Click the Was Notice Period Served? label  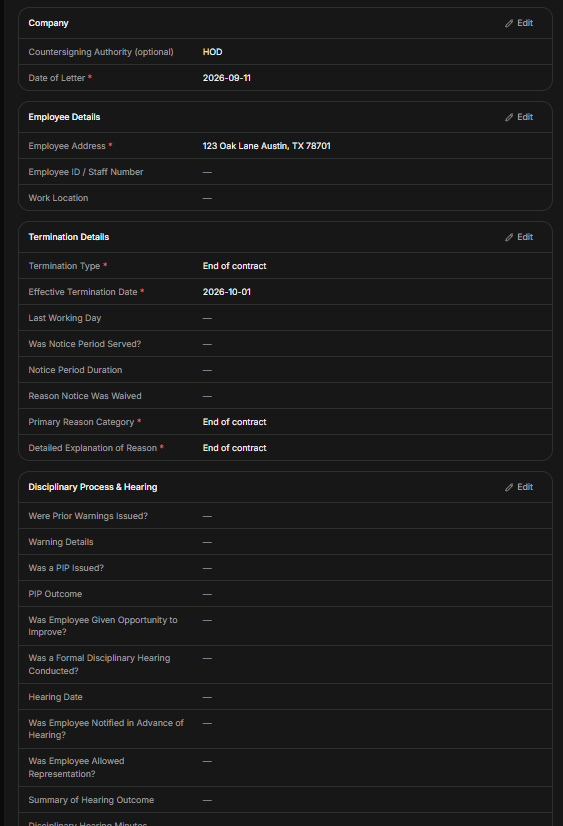[x=85, y=344]
